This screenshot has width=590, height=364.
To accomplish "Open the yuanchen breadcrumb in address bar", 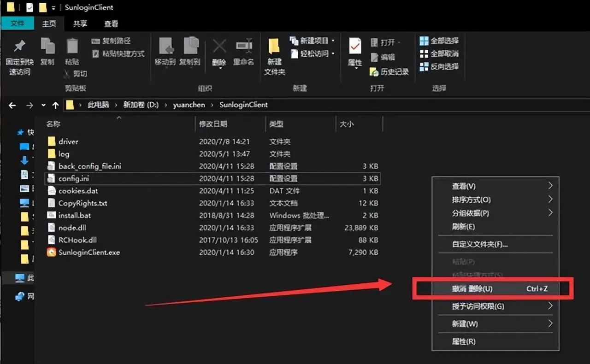I will (189, 105).
